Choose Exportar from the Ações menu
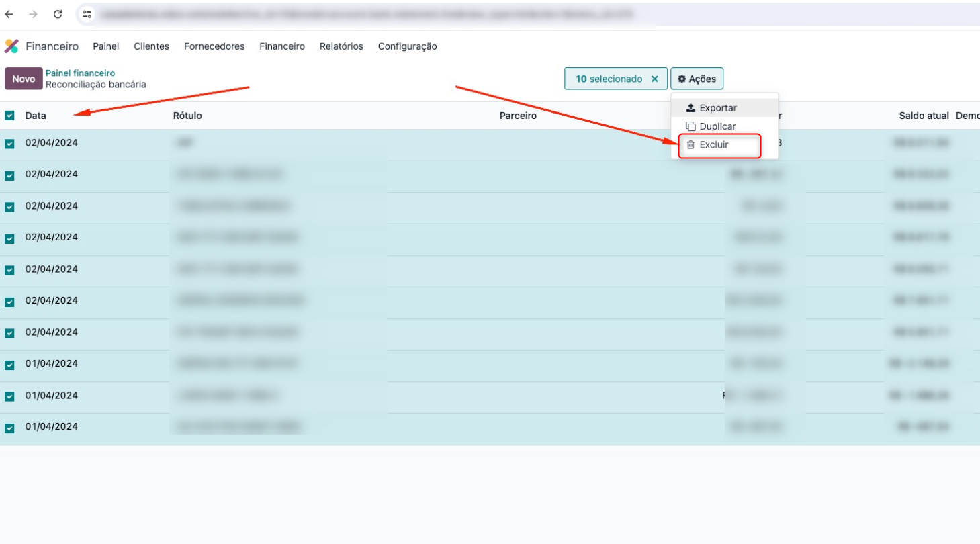 [x=725, y=108]
